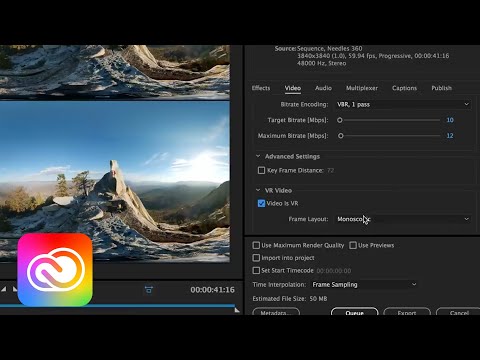Select the Video tab
The width and height of the screenshot is (480, 360).
[x=293, y=88]
